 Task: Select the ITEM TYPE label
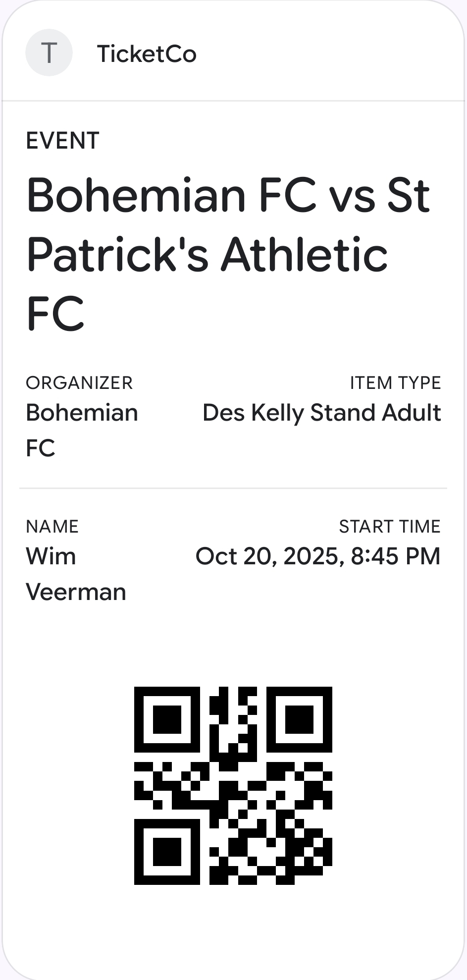395,383
